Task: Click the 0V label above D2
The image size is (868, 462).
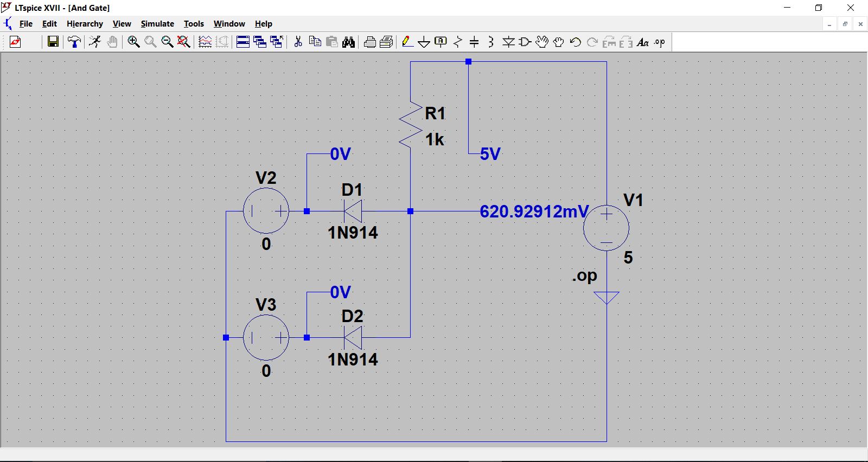Action: coord(341,293)
